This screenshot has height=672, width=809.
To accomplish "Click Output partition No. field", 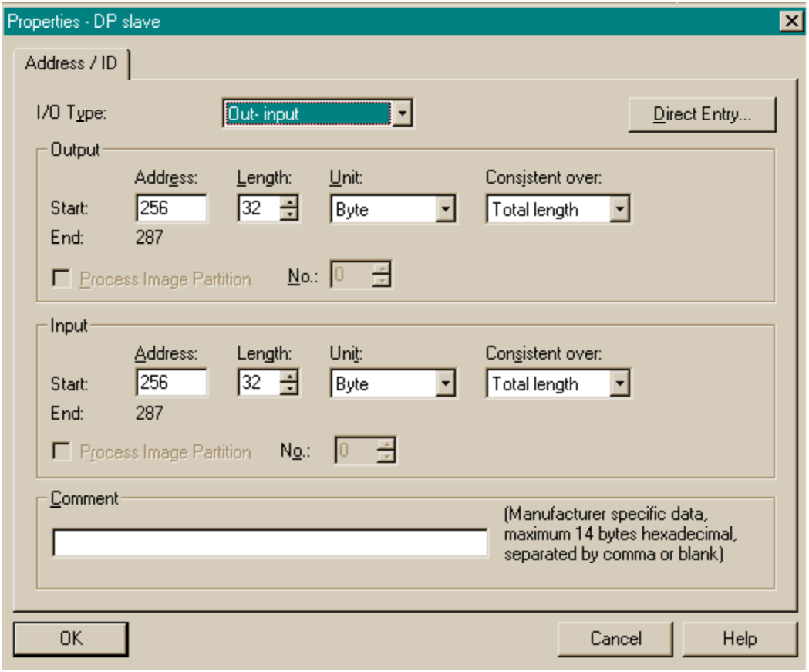I will click(352, 275).
